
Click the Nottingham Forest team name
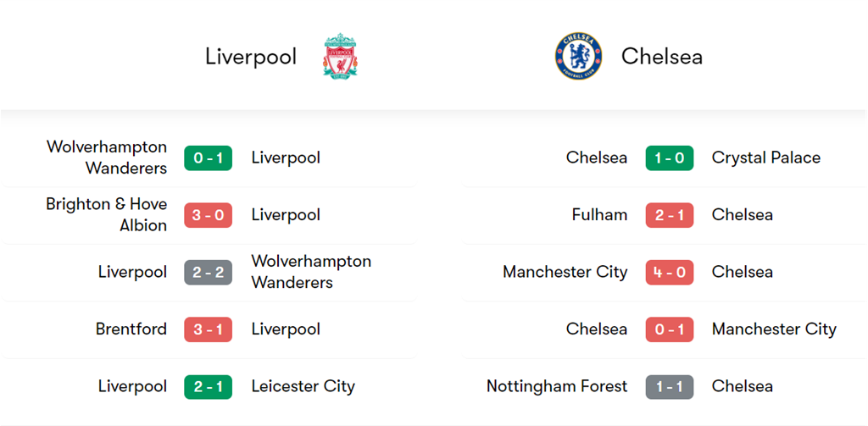(x=557, y=386)
